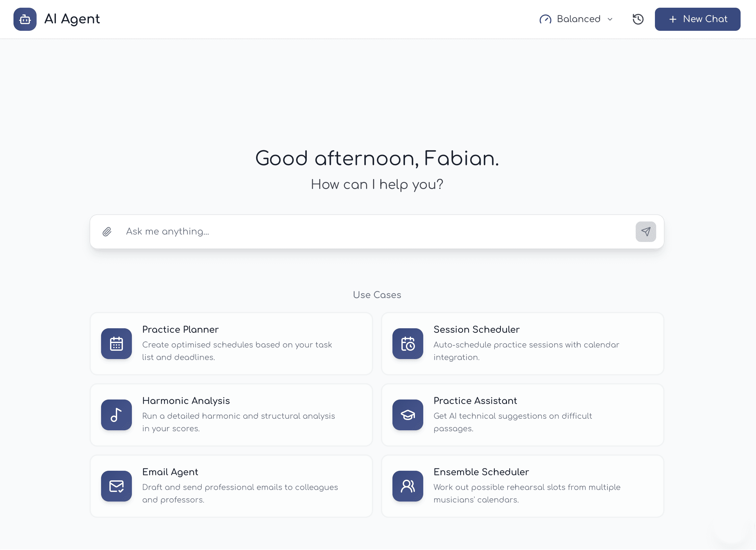The image size is (756, 550).
Task: Click the Harmonic Analysis music note icon
Action: [116, 415]
